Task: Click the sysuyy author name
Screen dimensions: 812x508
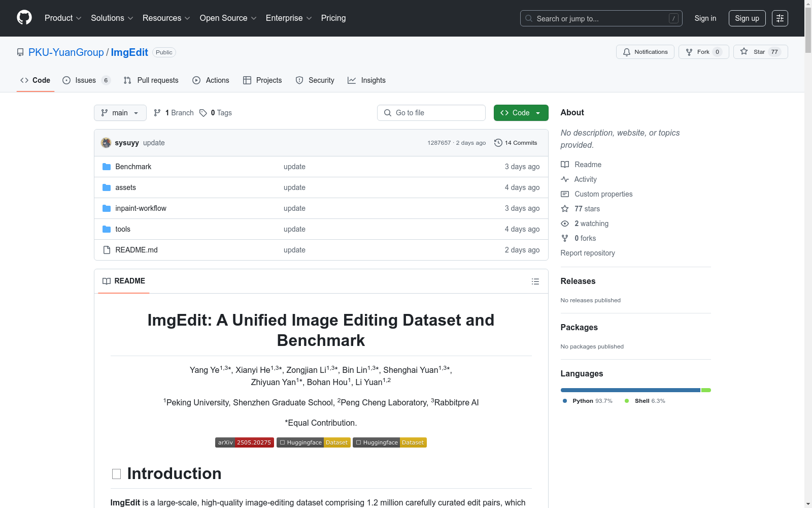Action: [x=127, y=143]
